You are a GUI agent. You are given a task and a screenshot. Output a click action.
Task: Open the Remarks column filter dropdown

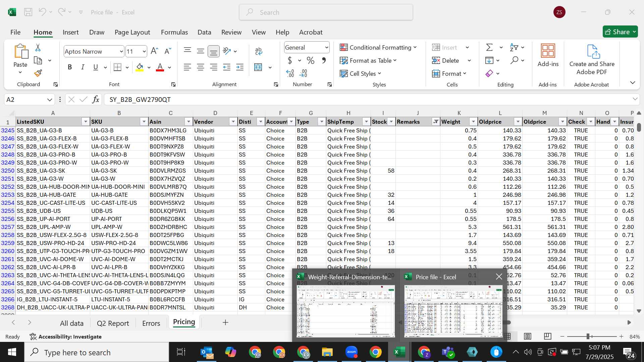click(x=435, y=122)
